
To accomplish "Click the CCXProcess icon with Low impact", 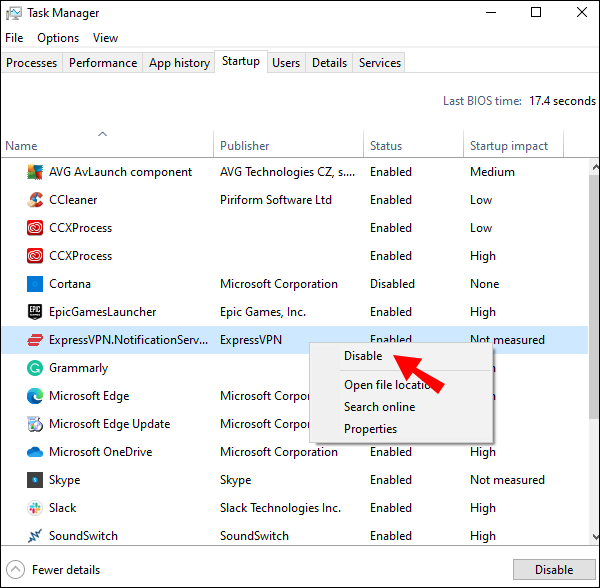I will click(x=35, y=228).
